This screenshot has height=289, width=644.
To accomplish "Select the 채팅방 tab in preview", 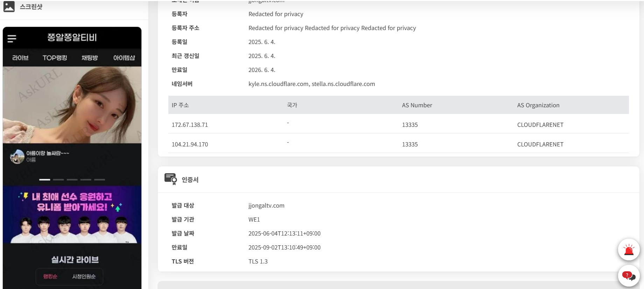I will click(90, 58).
